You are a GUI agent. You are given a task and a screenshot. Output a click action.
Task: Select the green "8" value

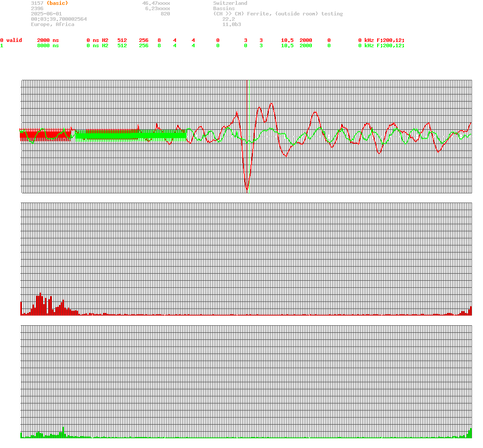pyautogui.click(x=159, y=45)
